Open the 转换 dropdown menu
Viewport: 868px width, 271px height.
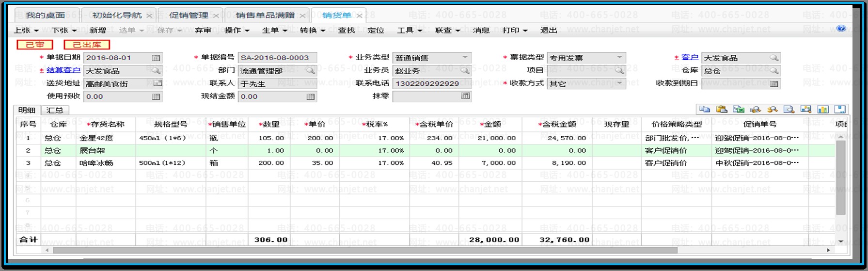pos(323,30)
